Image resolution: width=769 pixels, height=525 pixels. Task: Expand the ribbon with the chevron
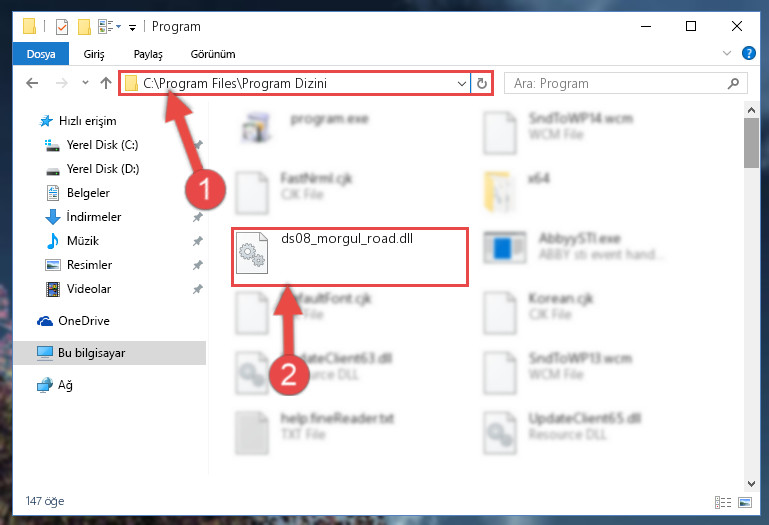pyautogui.click(x=727, y=53)
